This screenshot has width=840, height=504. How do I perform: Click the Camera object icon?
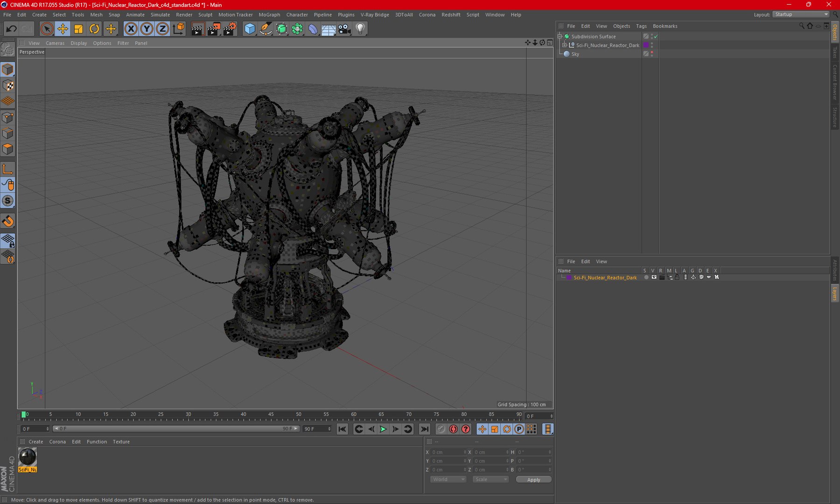click(x=344, y=29)
